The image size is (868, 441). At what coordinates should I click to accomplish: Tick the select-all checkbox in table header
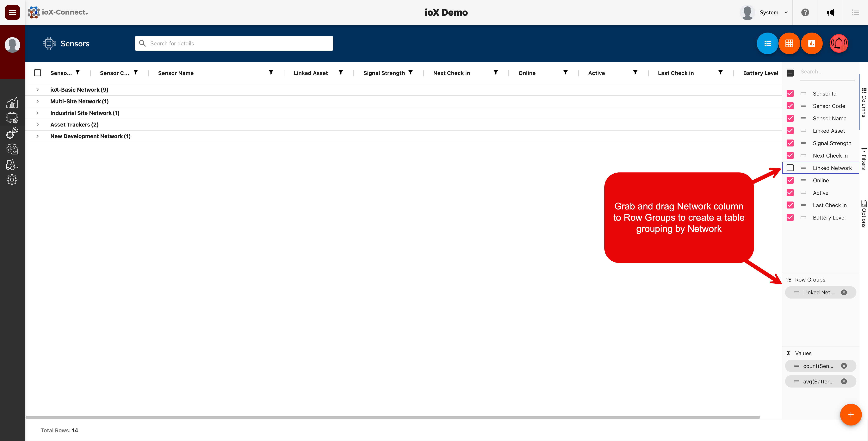(x=38, y=73)
